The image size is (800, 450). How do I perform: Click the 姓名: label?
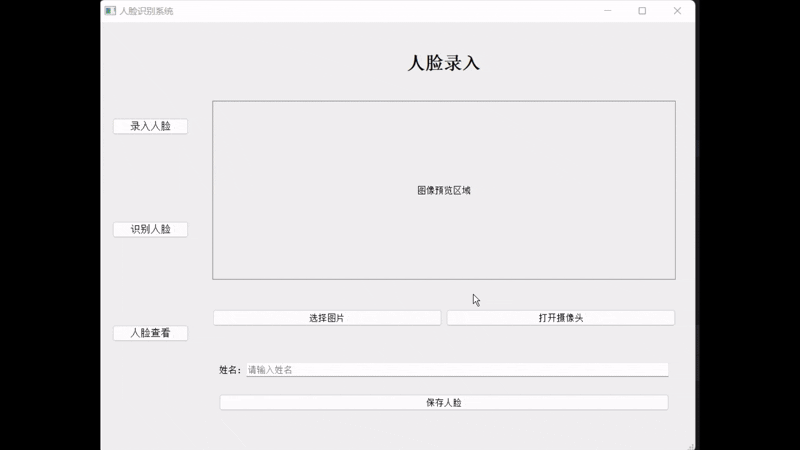[230, 370]
